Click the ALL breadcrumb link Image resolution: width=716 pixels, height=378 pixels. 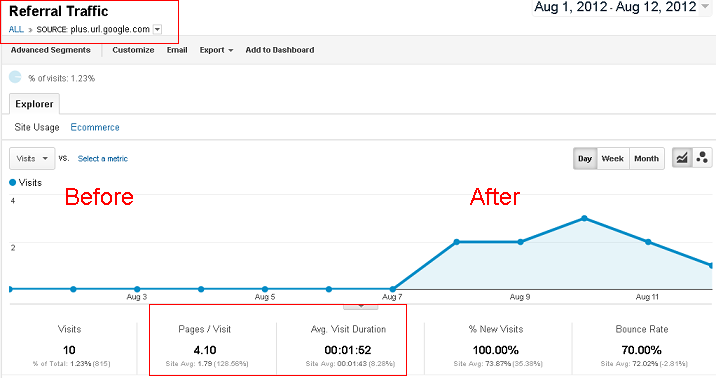pos(16,29)
